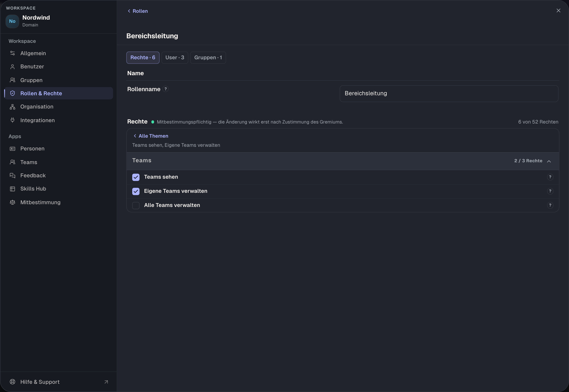The height and width of the screenshot is (392, 569).
Task: Click the help icon next to Rollenname
Action: (166, 89)
